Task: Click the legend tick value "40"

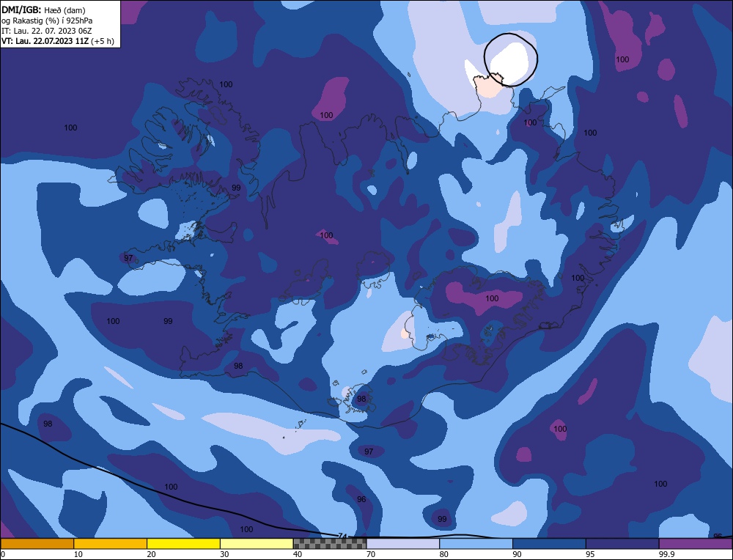Action: (x=298, y=554)
